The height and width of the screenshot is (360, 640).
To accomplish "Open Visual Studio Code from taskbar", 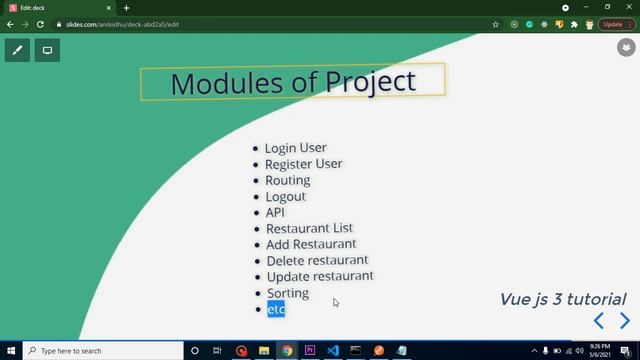I will point(333,351).
